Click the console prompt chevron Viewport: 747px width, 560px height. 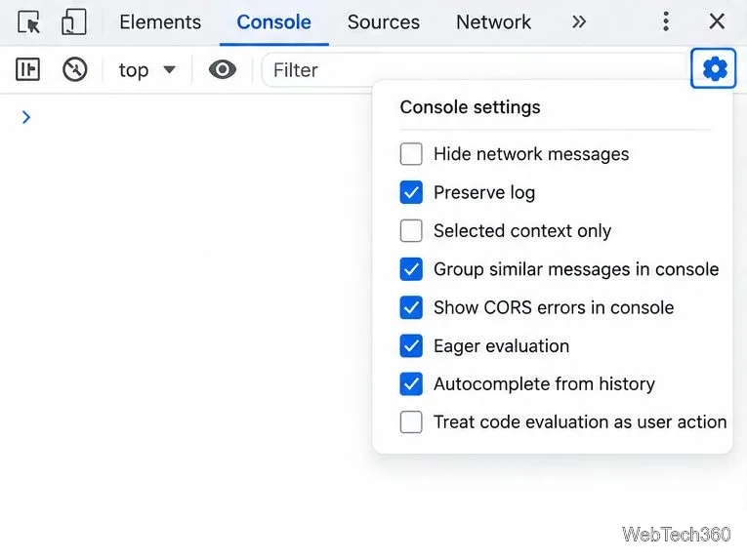point(26,117)
